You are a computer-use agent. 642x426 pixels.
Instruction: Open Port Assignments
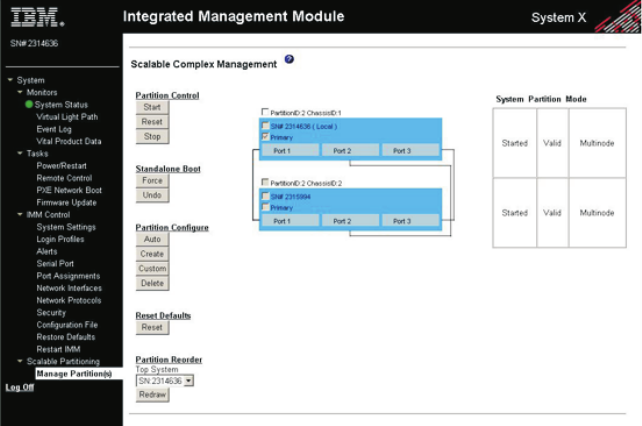tap(68, 276)
